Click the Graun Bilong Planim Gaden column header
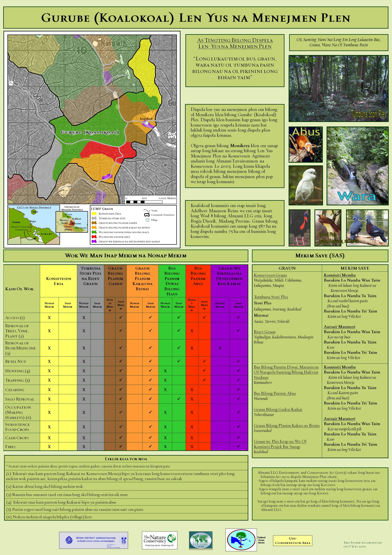Screen dimensions: 392x555 click(x=115, y=281)
